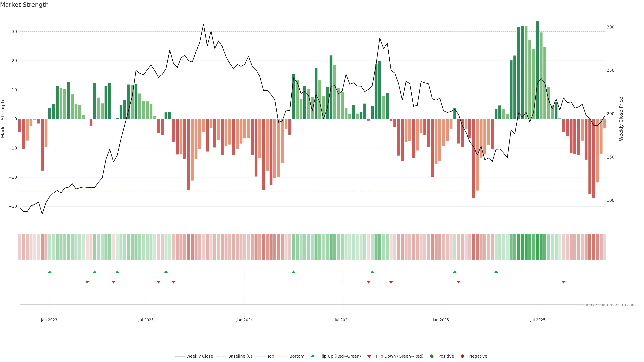Click the source: sharemaestro.com text
644x362 pixels.
click(x=609, y=305)
